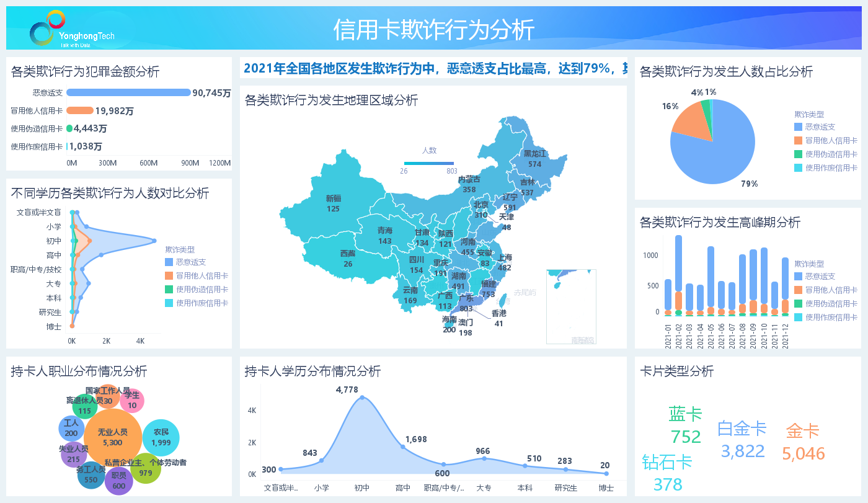Click the pink 学生 bubble
868x503 pixels.
click(x=132, y=401)
